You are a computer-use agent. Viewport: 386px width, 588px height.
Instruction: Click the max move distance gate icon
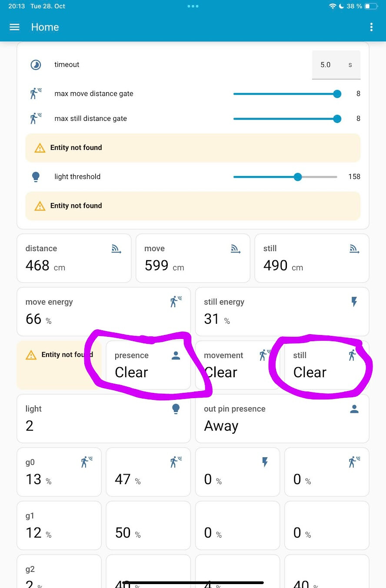pyautogui.click(x=36, y=93)
